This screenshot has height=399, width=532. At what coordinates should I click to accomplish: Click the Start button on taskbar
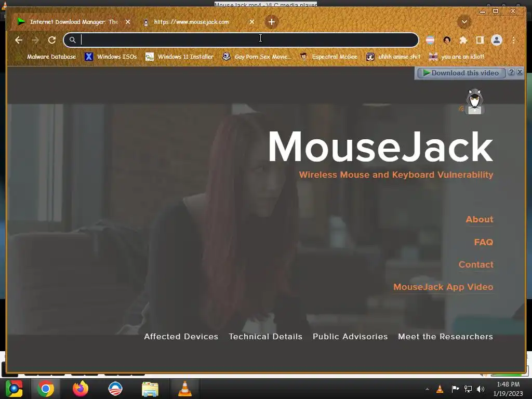point(14,389)
